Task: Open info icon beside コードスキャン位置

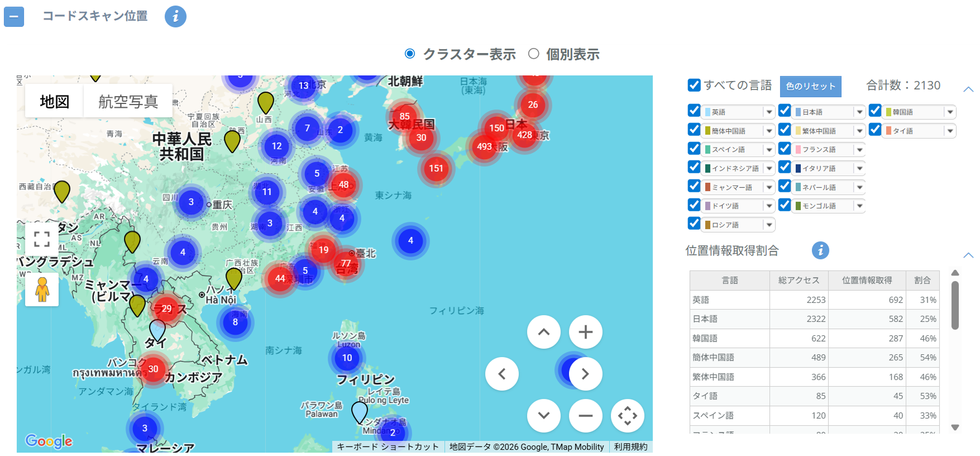Action: (x=175, y=16)
